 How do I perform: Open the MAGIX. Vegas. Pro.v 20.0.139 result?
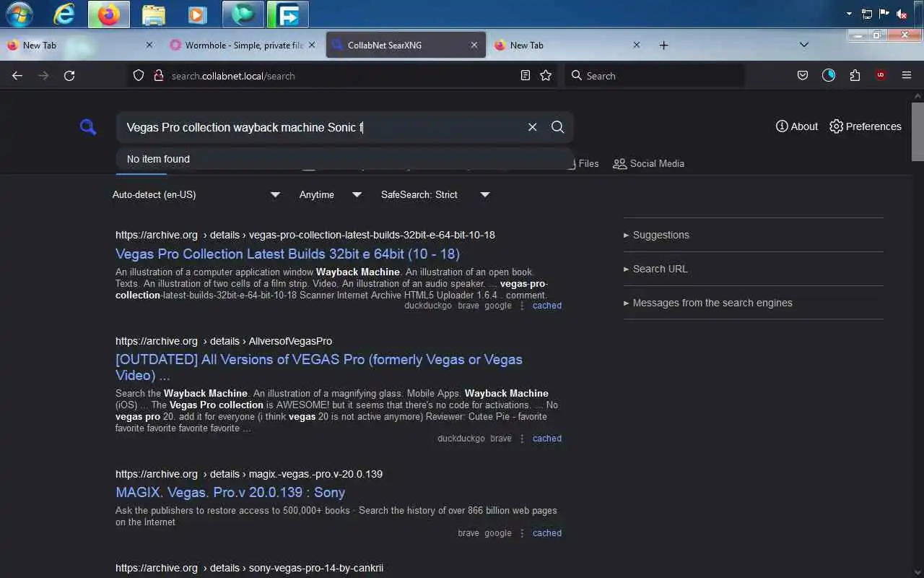pos(230,492)
